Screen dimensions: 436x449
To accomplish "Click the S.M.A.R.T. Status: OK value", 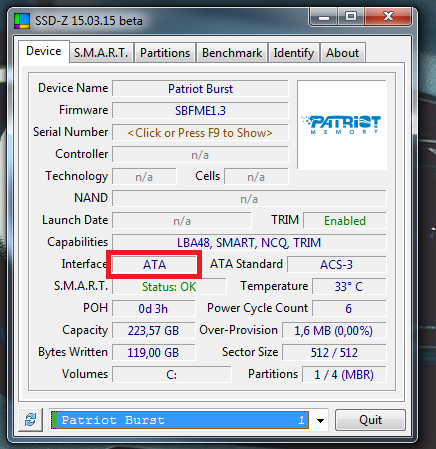I will click(169, 287).
